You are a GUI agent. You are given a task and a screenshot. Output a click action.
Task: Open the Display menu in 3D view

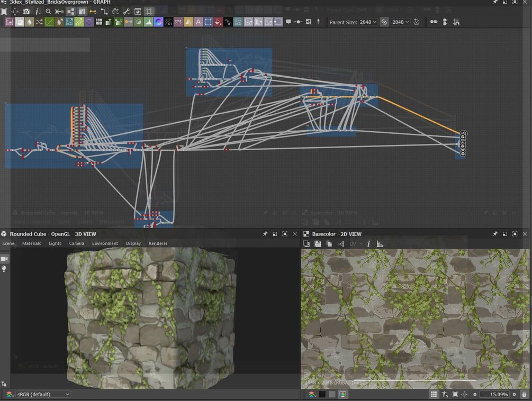pos(133,243)
